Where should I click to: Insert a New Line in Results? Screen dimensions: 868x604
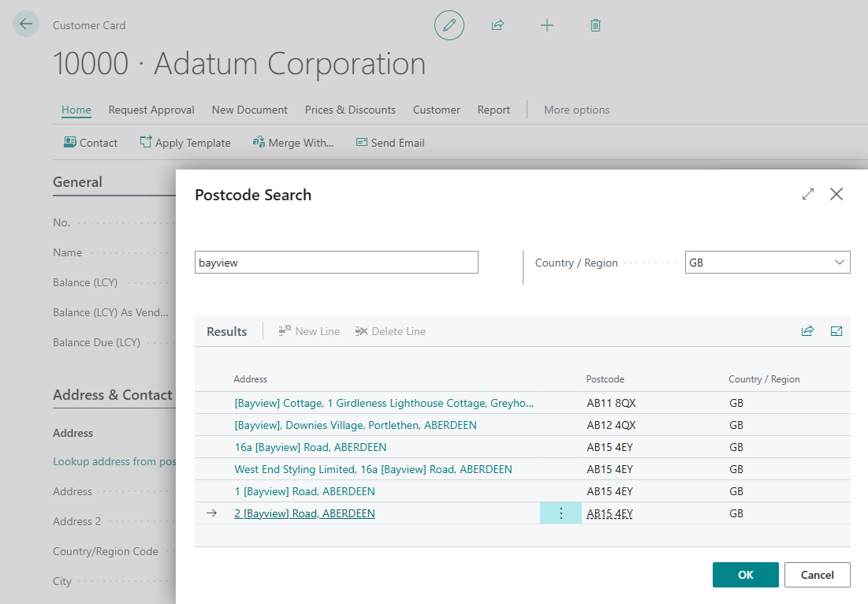(309, 331)
